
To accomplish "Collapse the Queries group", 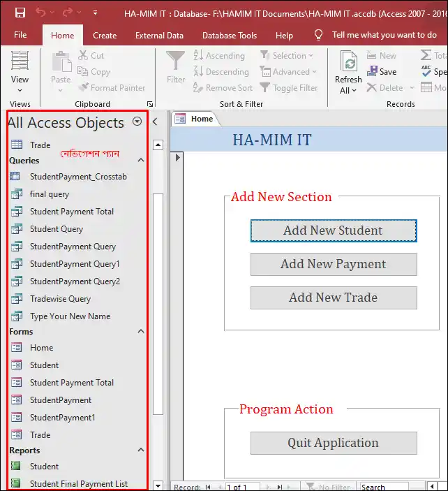I will (x=141, y=161).
